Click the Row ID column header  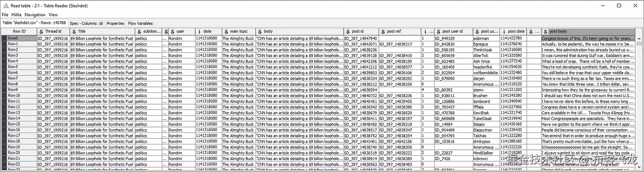tap(18, 31)
